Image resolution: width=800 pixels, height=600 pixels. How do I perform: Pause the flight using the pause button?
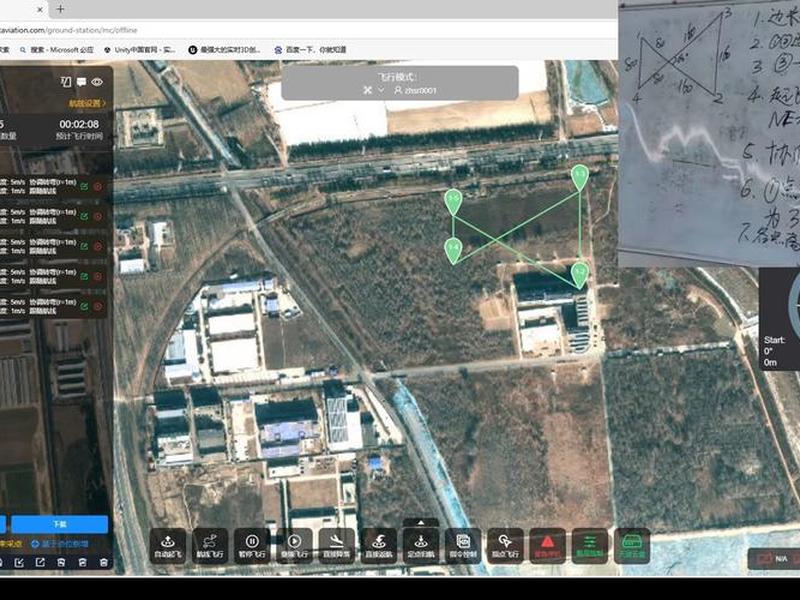[x=252, y=546]
